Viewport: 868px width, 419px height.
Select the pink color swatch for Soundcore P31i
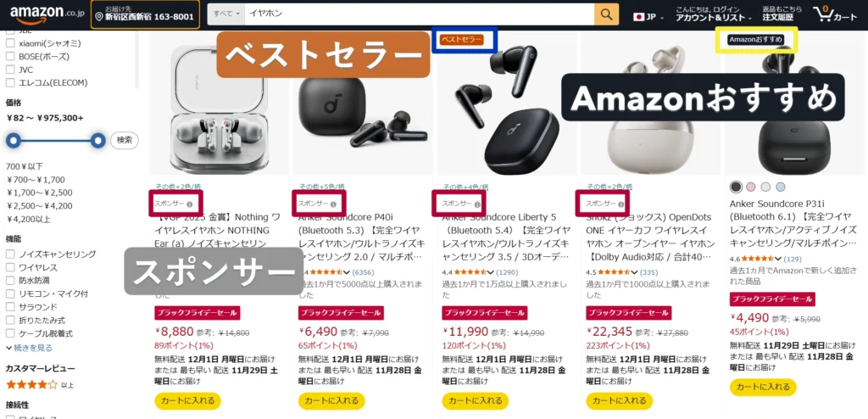750,187
